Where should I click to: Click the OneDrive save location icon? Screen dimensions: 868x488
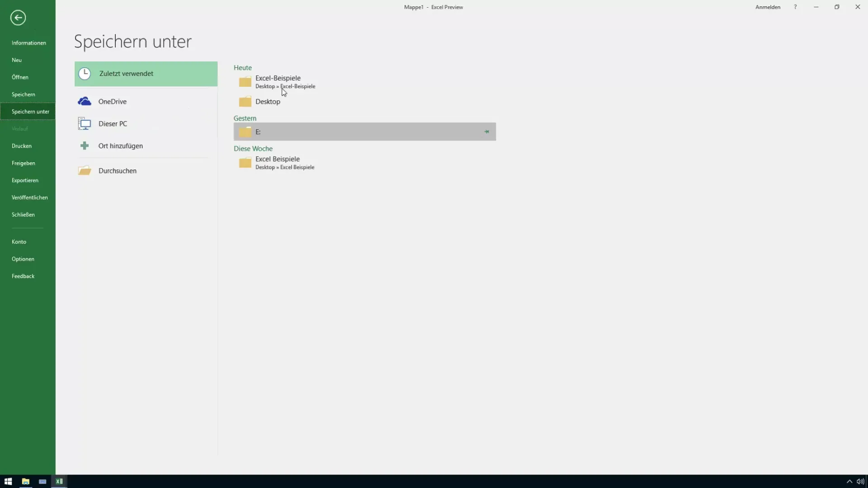pyautogui.click(x=84, y=101)
